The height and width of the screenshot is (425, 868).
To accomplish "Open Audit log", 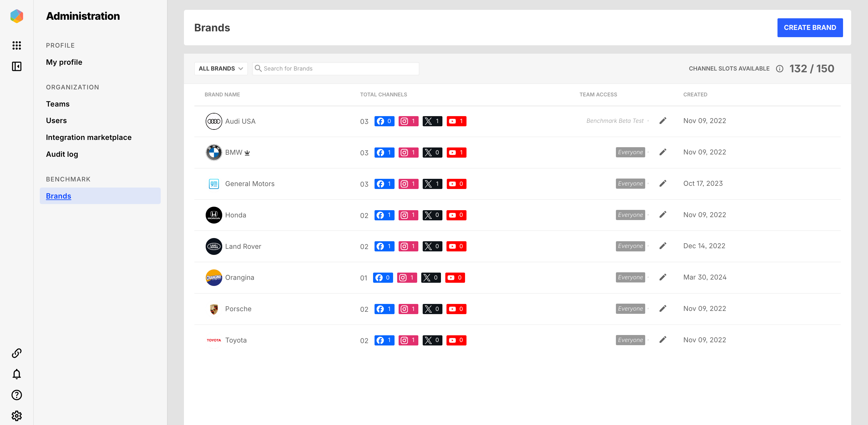I will pos(62,154).
